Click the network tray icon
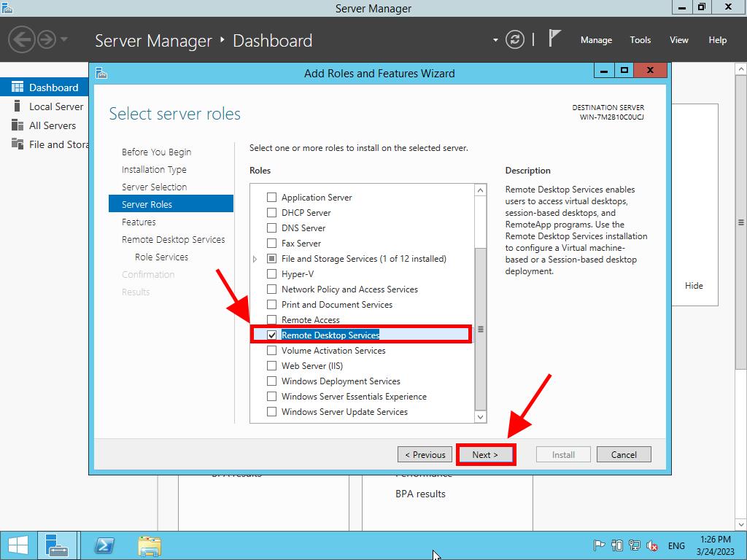 634,545
